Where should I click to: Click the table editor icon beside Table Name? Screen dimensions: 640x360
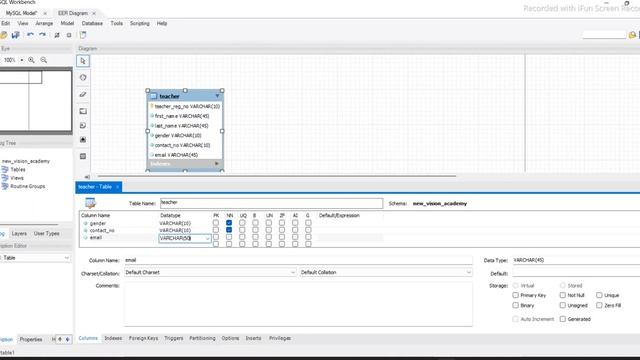coord(90,203)
